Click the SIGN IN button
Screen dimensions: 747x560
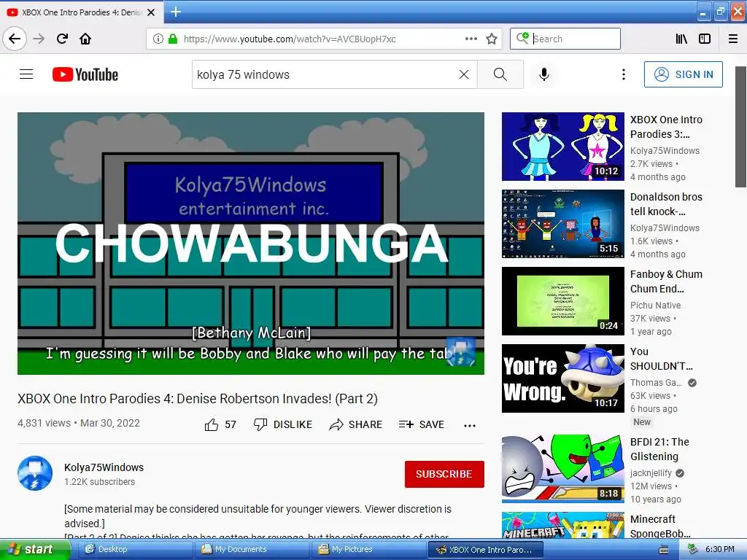click(683, 74)
